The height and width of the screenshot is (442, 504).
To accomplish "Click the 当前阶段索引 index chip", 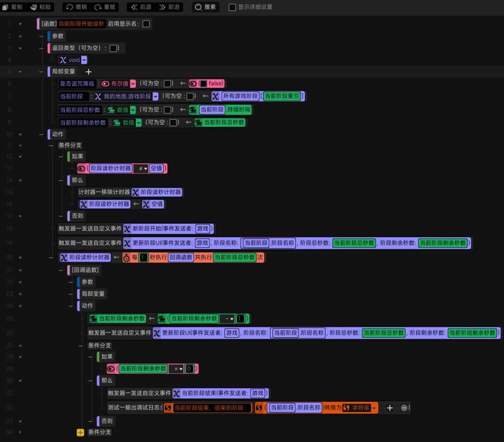I will 282,96.
